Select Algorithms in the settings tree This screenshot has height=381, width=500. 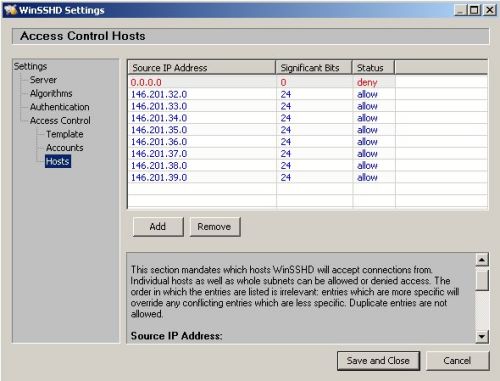[51, 93]
